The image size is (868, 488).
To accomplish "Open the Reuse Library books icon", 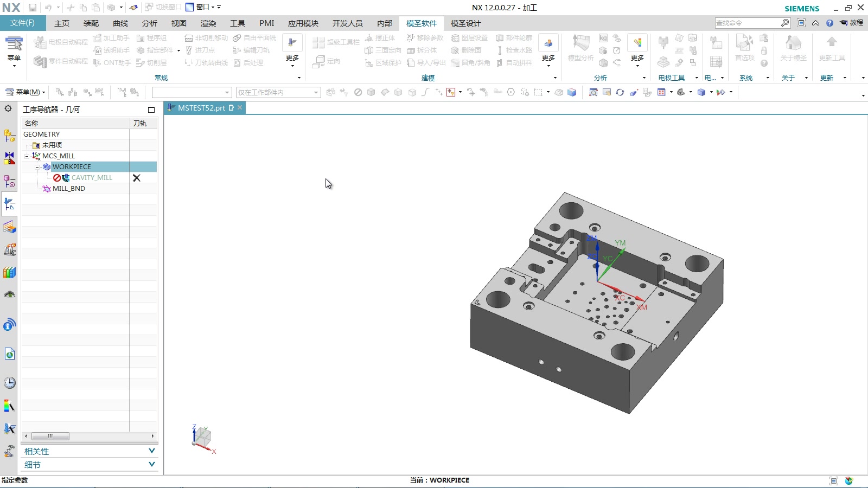I will (9, 272).
